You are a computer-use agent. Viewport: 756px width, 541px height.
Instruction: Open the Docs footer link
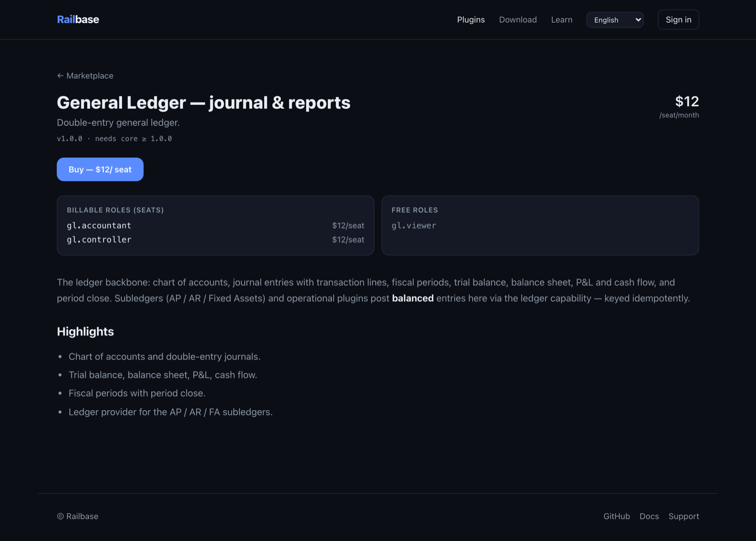[x=649, y=516]
